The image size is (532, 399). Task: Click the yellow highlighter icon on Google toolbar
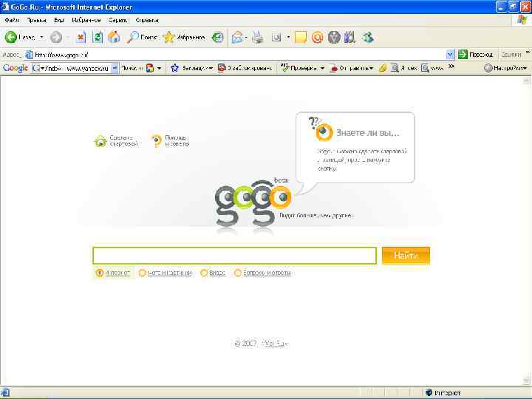383,68
